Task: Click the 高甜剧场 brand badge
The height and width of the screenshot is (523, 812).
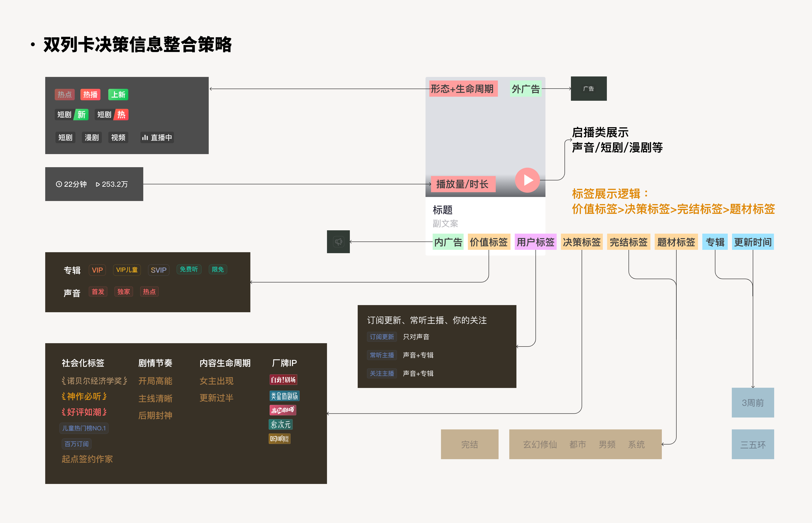Action: (283, 410)
